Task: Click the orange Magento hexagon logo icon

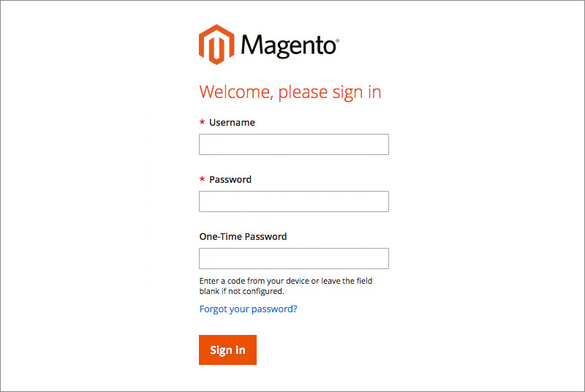Action: pyautogui.click(x=216, y=45)
